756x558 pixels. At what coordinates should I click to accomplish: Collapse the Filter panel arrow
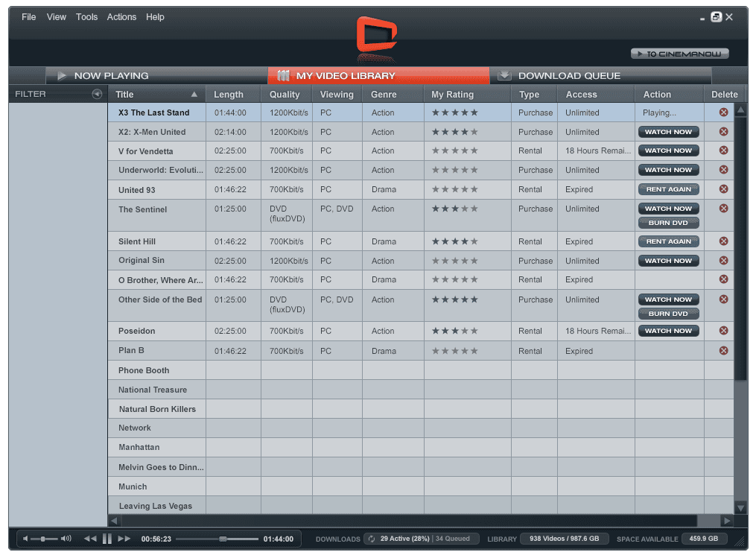(x=97, y=94)
